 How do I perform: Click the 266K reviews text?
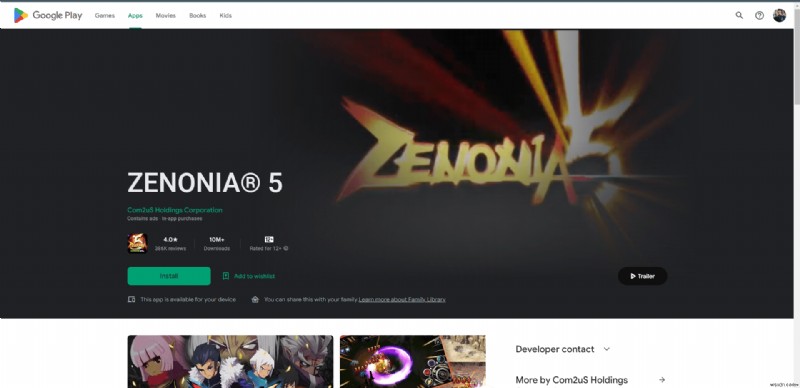(170, 249)
